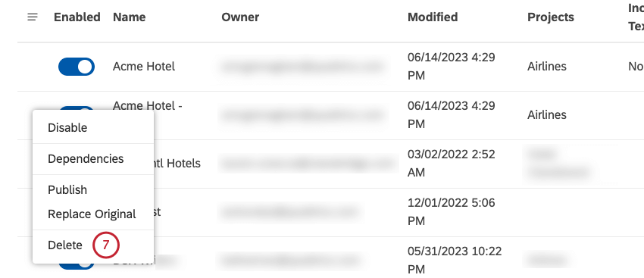Viewport: 644px width, 278px height.
Task: Click the red circled number 7 marker
Action: pyautogui.click(x=105, y=245)
